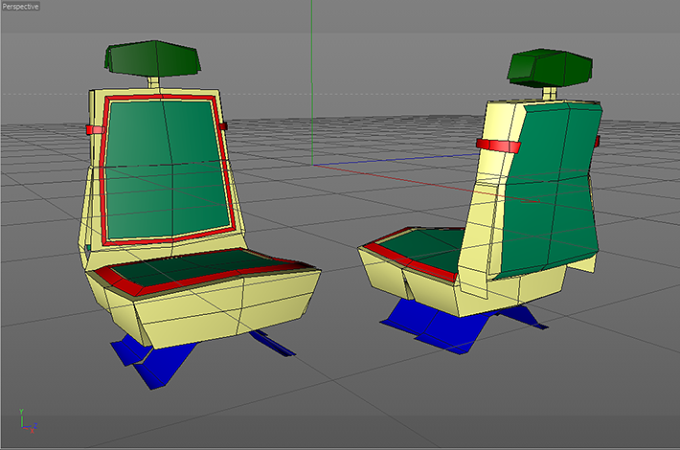
Task: Select the left chair's green backrest cushion
Action: [169, 169]
